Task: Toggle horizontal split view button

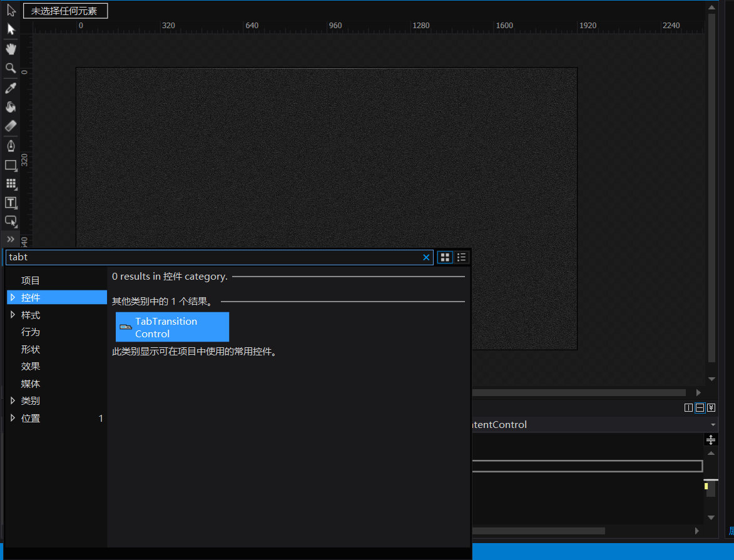Action: point(700,408)
